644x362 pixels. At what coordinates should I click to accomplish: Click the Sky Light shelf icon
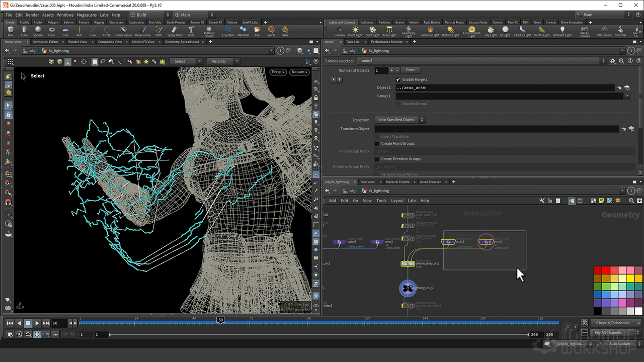click(x=491, y=31)
